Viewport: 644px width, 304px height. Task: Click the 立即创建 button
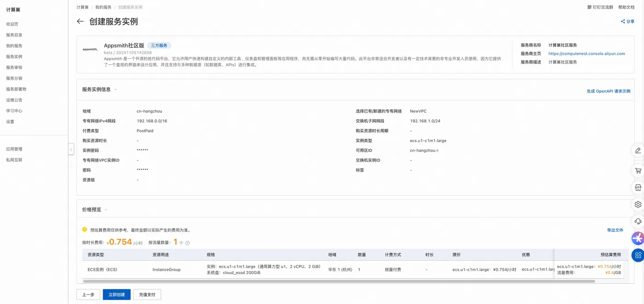(x=117, y=295)
